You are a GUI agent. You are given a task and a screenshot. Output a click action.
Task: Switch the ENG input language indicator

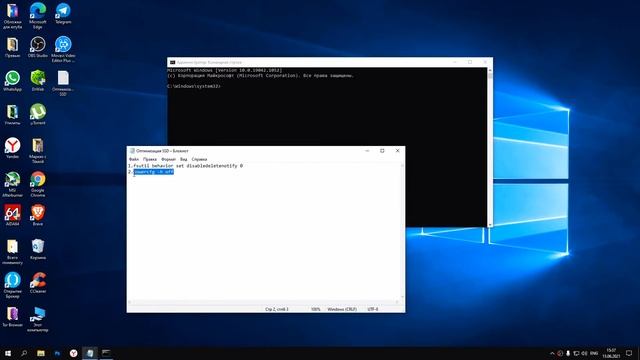(594, 353)
